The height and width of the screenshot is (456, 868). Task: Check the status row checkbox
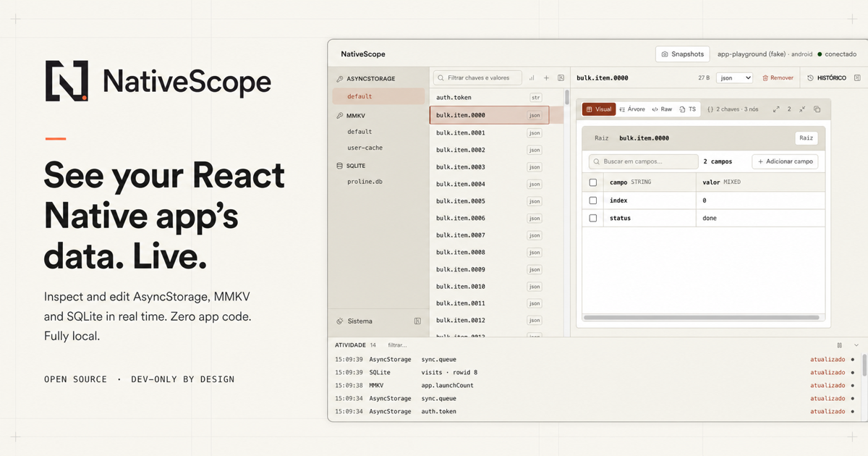[593, 218]
